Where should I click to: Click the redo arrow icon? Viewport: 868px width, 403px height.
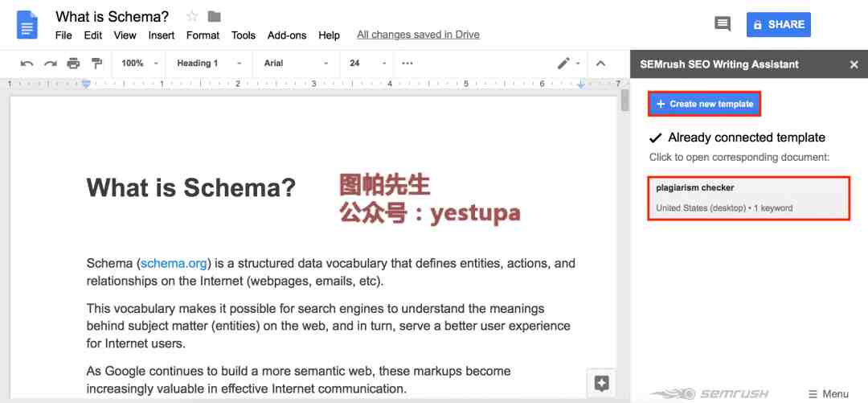[x=51, y=64]
